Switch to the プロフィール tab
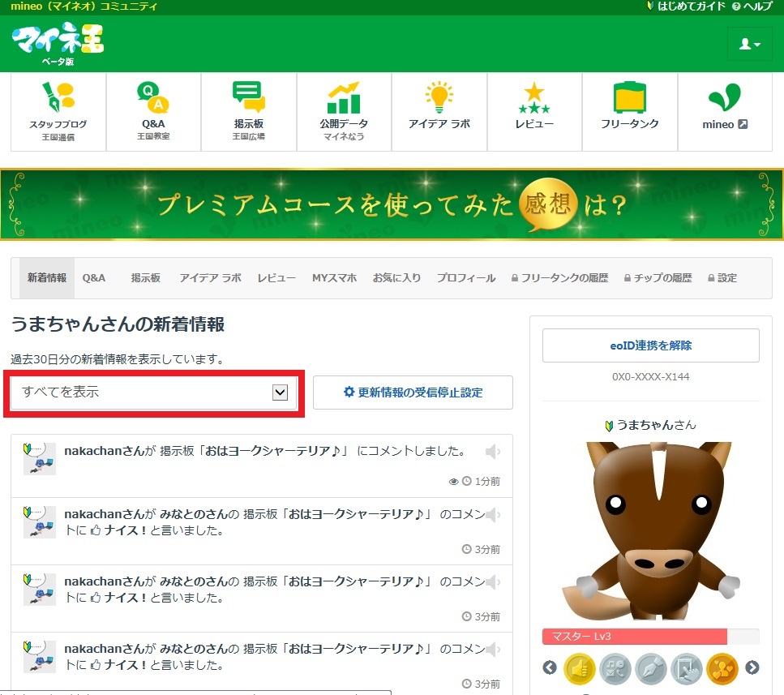The width and height of the screenshot is (784, 695). click(x=465, y=278)
